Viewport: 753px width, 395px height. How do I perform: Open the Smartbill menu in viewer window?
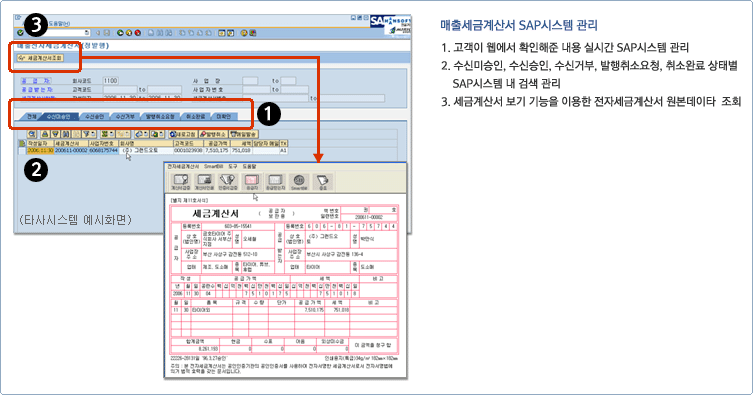(x=213, y=167)
